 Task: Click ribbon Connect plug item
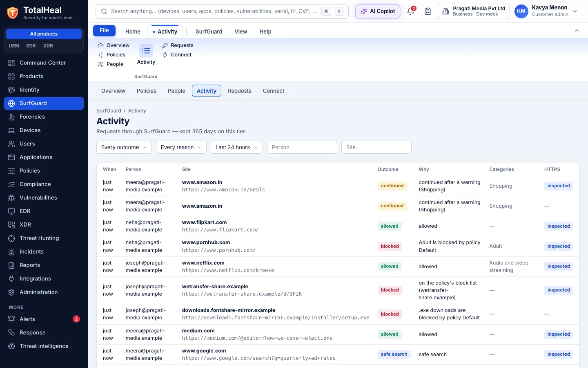pos(177,55)
